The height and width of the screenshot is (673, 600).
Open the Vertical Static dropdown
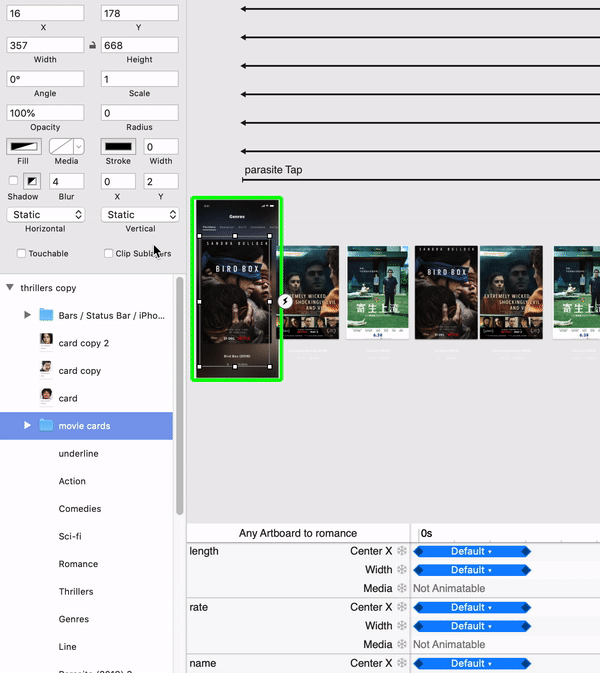(x=140, y=215)
